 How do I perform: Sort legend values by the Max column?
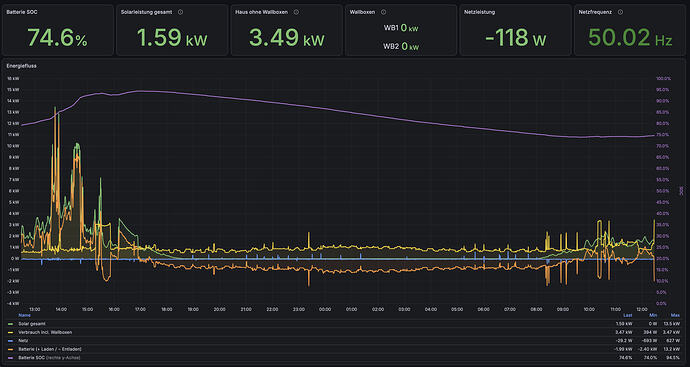point(675,315)
